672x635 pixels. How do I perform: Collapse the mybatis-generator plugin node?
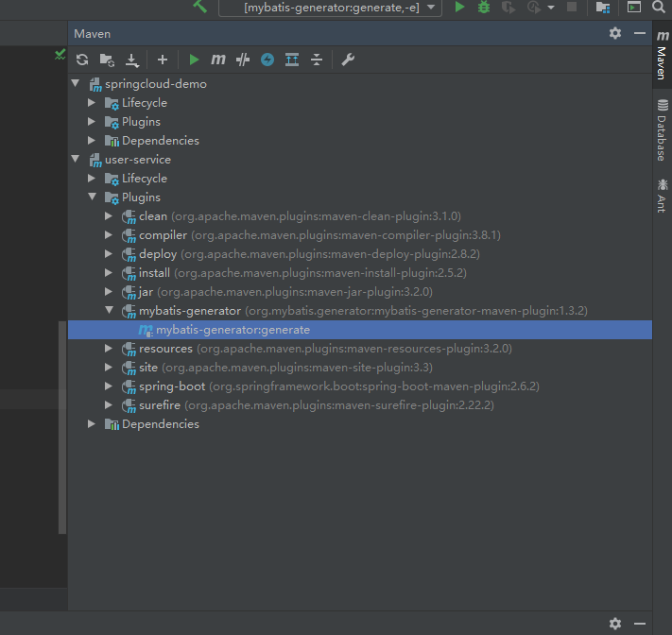click(x=110, y=310)
